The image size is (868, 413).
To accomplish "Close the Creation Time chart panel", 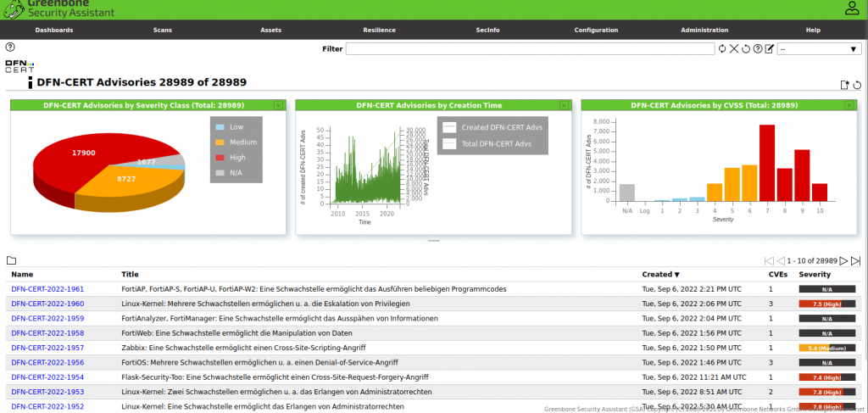I will 564,105.
